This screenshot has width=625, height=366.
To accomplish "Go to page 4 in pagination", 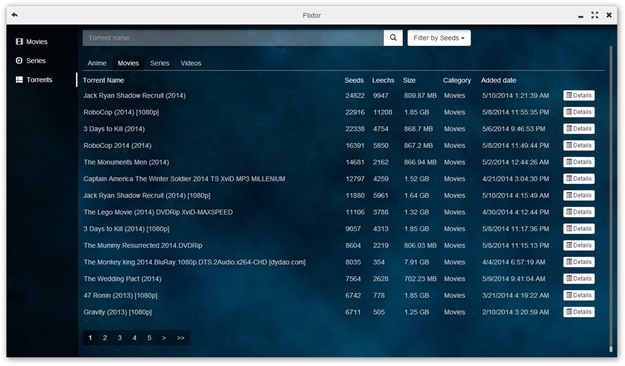I will pyautogui.click(x=134, y=338).
